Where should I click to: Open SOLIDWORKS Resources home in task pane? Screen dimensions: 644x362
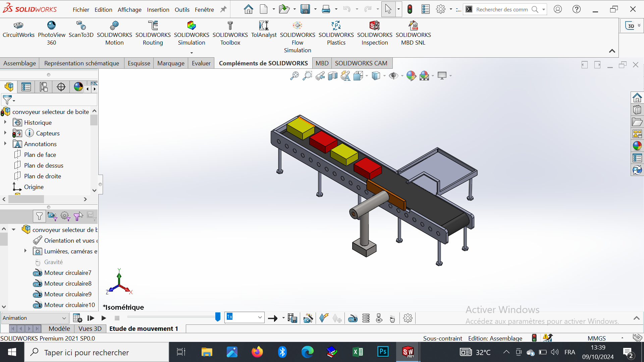(637, 98)
